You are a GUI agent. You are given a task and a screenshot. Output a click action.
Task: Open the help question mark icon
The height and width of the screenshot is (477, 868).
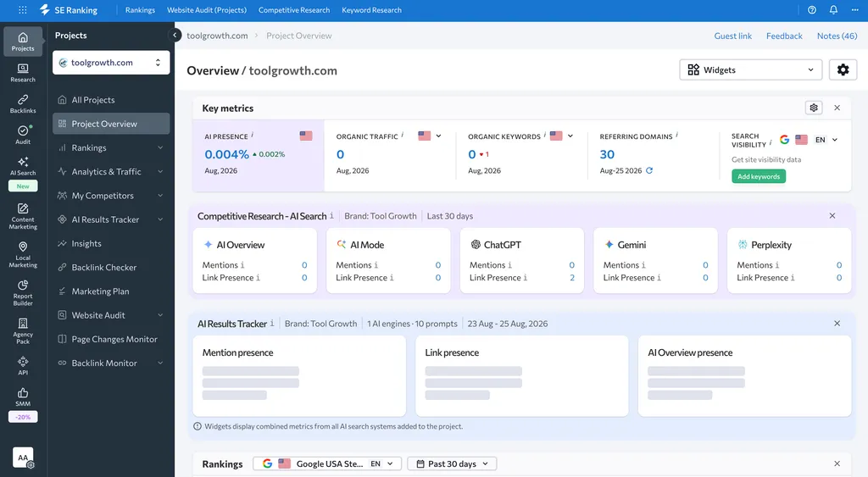click(x=811, y=10)
